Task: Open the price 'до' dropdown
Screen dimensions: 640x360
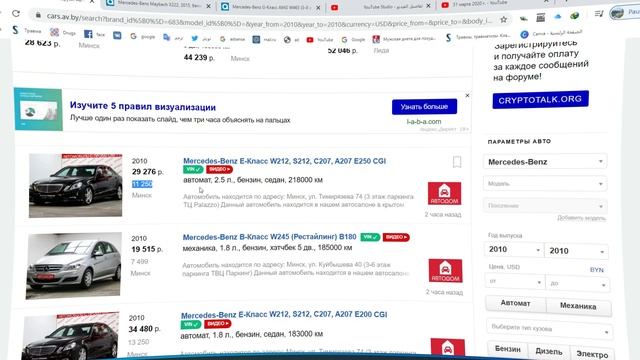Action: tap(578, 283)
